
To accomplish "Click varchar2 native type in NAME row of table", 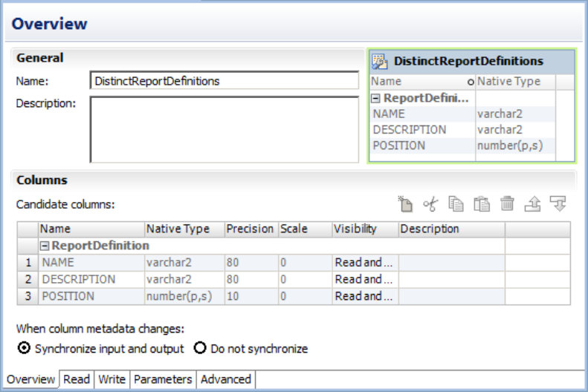I will (184, 263).
